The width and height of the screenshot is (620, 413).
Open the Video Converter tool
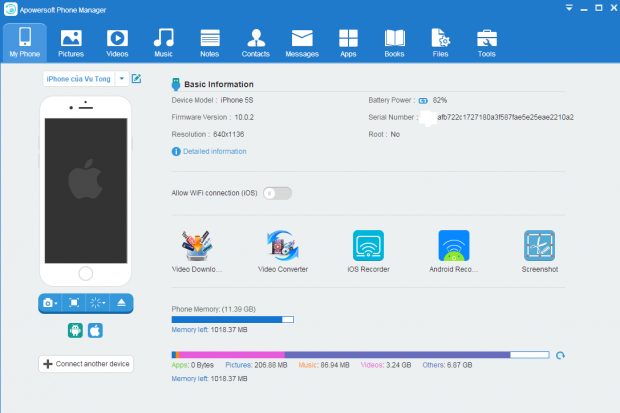pyautogui.click(x=282, y=246)
